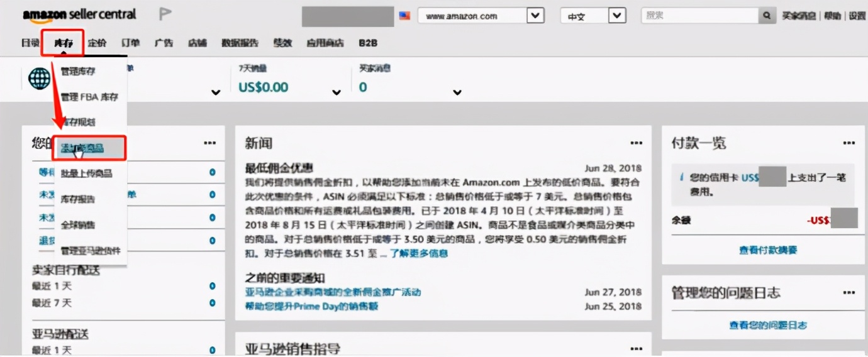Expand the 买家消息 chevron
Viewport: 868px width, 357px height.
click(x=457, y=93)
